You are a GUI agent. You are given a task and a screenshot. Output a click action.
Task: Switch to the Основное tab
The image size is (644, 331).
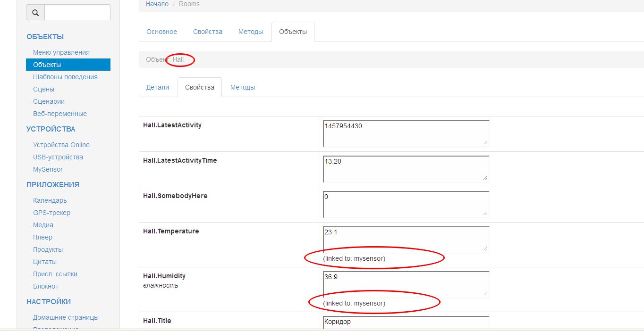[161, 32]
